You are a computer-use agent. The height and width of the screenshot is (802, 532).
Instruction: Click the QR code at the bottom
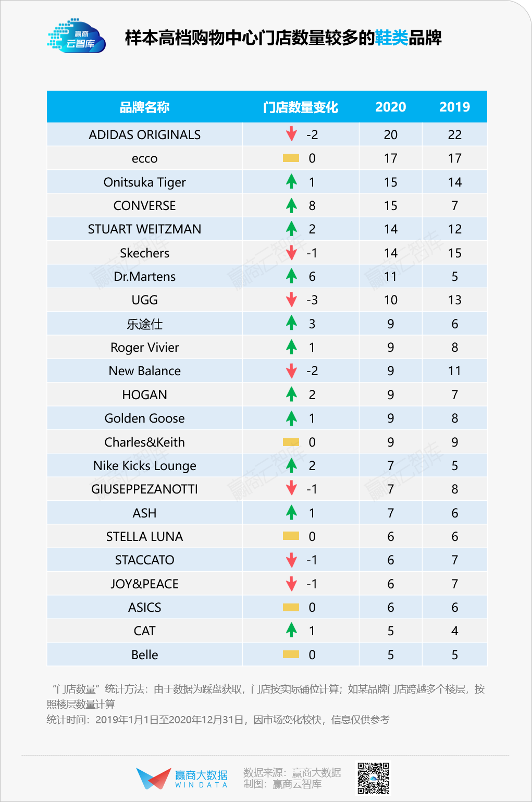(x=373, y=778)
